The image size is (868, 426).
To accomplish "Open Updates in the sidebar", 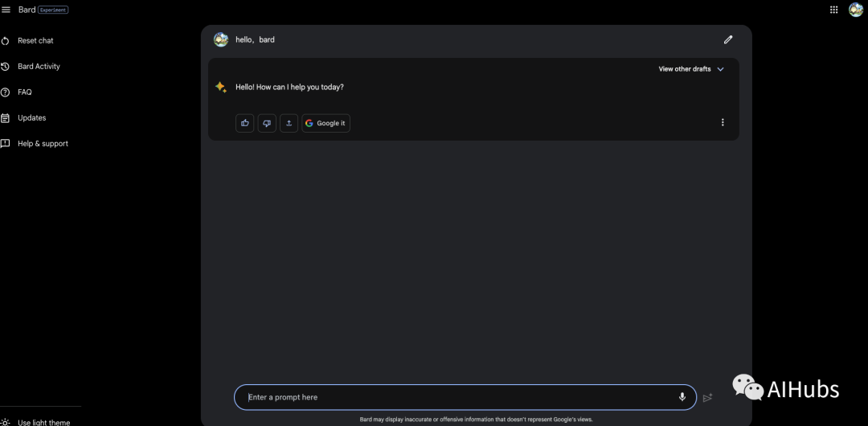I will [x=31, y=118].
